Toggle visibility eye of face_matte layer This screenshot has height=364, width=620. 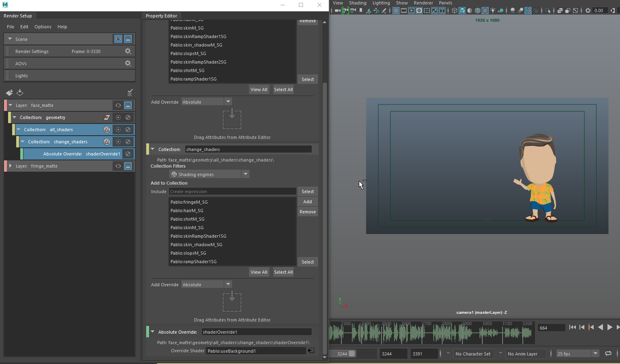pyautogui.click(x=118, y=105)
